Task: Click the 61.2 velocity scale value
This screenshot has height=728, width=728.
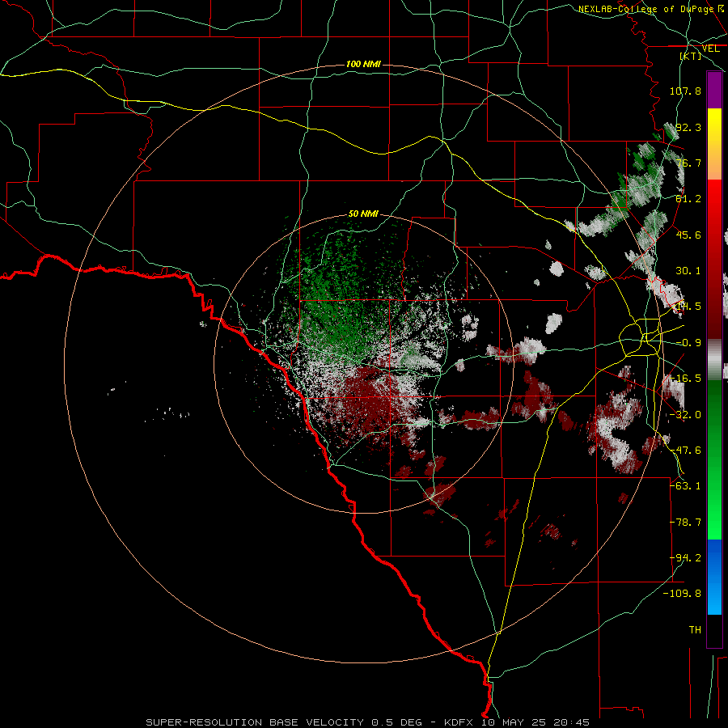Action: pos(688,199)
